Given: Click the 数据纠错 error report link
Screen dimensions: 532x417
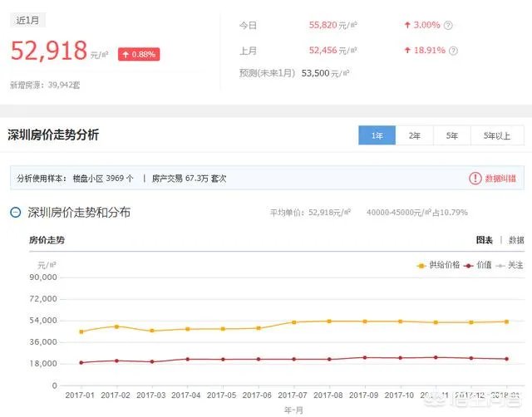Looking at the screenshot, I should click(500, 178).
